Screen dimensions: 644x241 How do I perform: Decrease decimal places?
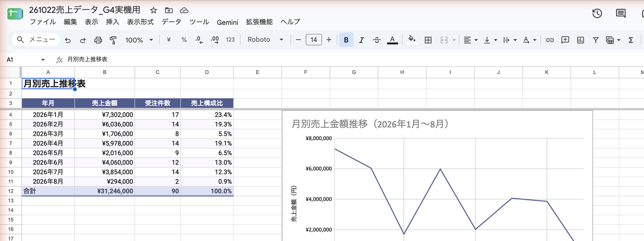click(x=199, y=40)
